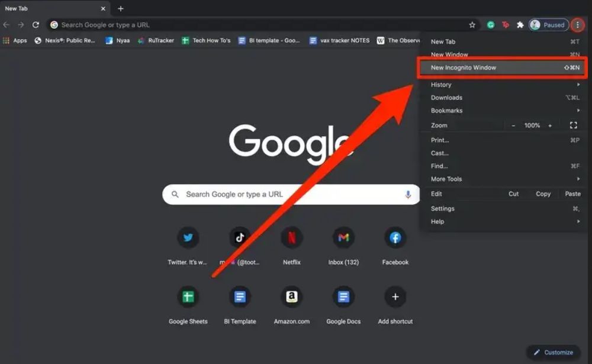The image size is (592, 364).
Task: Expand the More Tools submenu
Action: click(x=504, y=179)
